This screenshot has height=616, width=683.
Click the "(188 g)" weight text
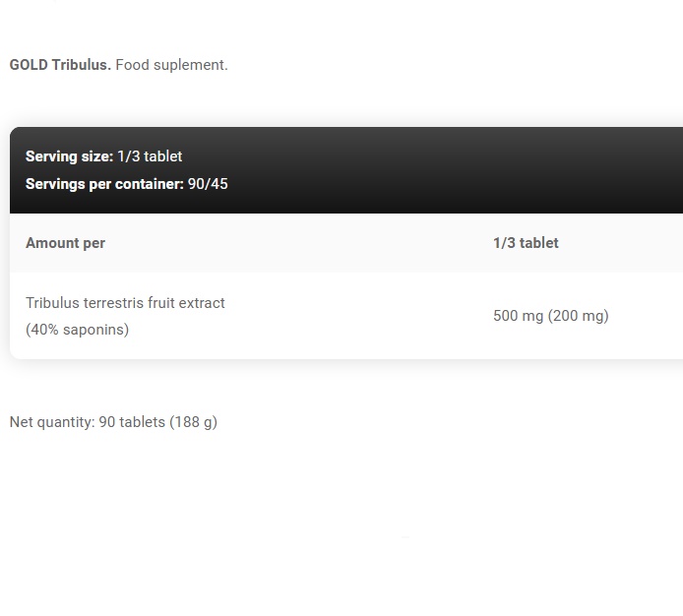coord(193,422)
